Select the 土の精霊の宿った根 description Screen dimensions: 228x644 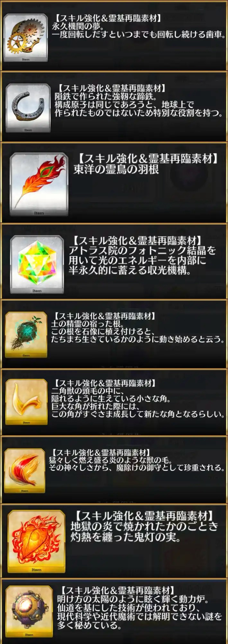138,332
